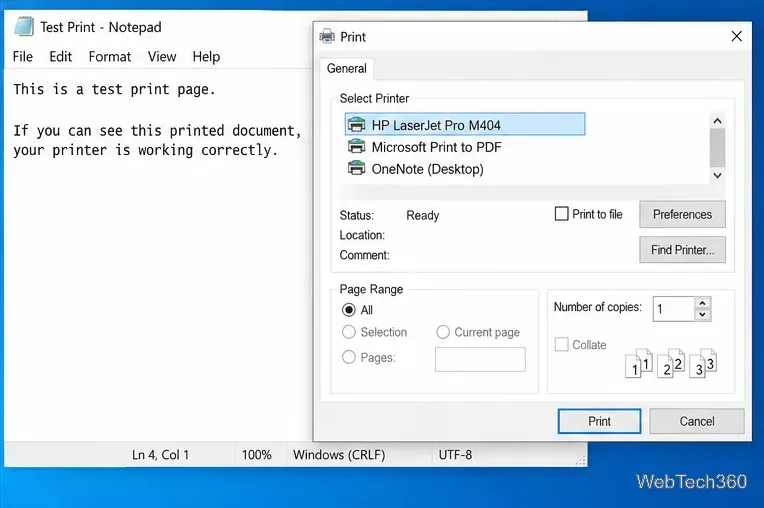Choose the Selection radio button

tap(348, 332)
